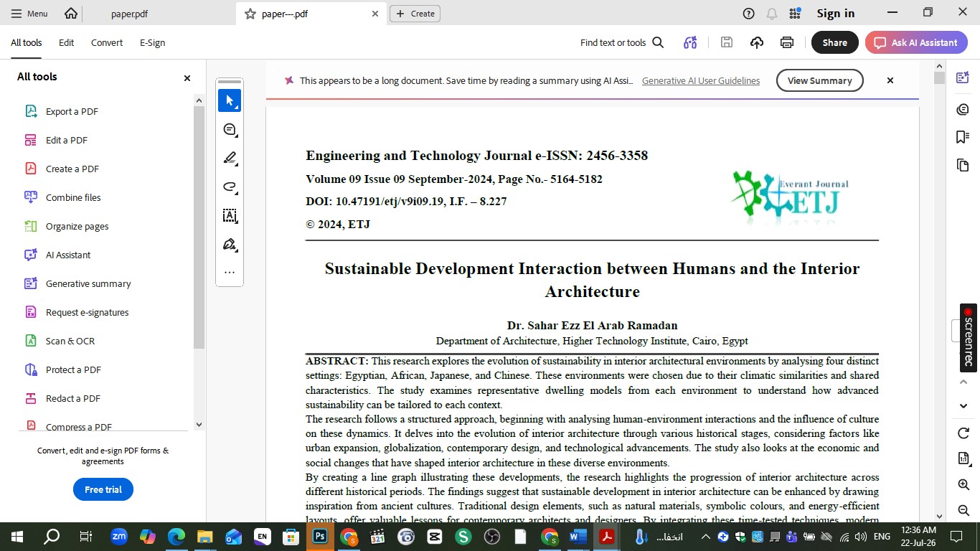Select the Draw freehand tool
The image size is (980, 551).
(230, 187)
